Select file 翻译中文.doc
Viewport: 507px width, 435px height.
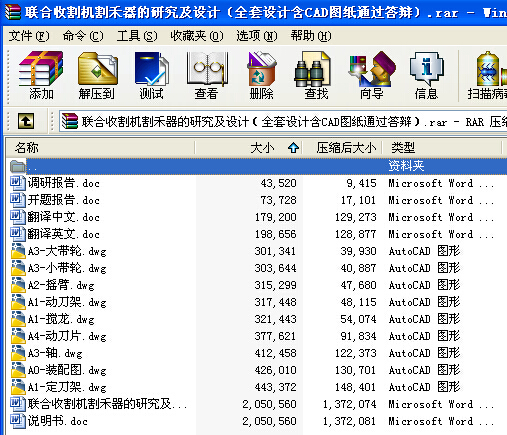63,217
